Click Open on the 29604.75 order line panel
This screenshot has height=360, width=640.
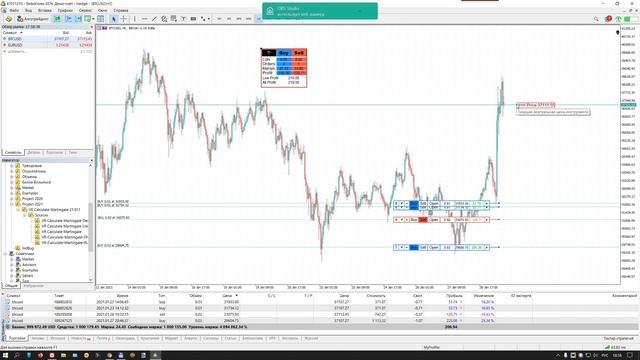pos(433,247)
